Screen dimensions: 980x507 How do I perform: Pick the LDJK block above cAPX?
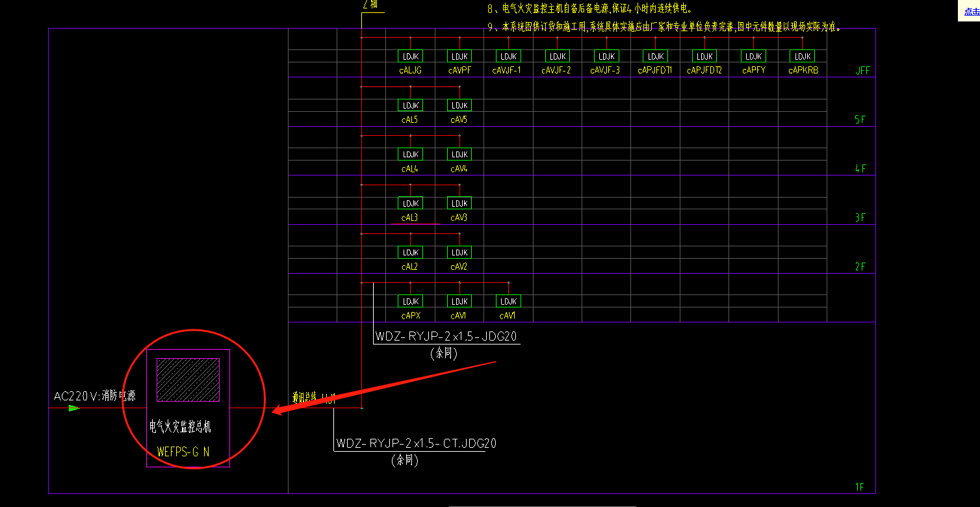[x=411, y=302]
